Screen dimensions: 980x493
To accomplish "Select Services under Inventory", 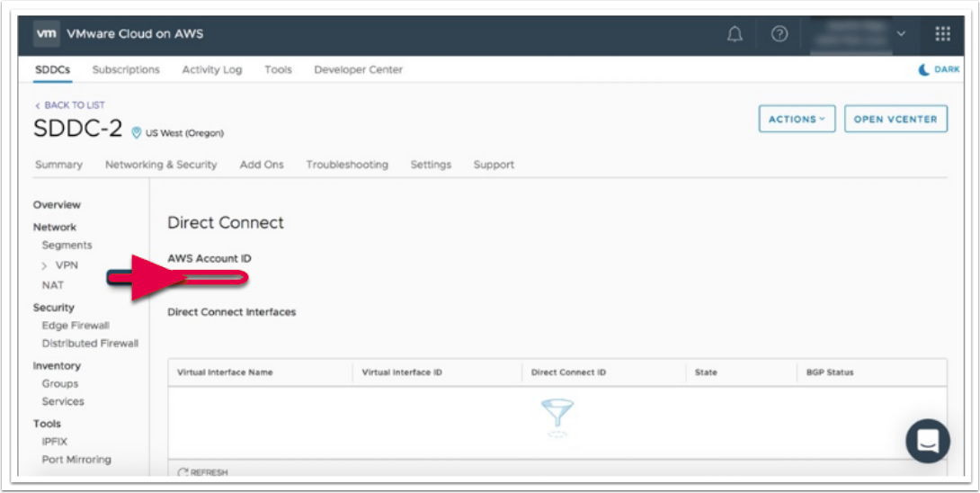I will pos(63,401).
